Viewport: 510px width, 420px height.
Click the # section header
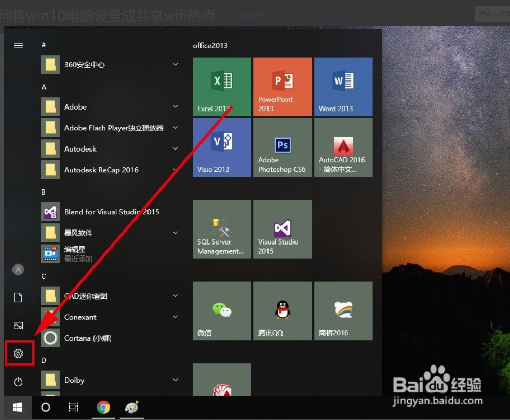click(x=44, y=45)
